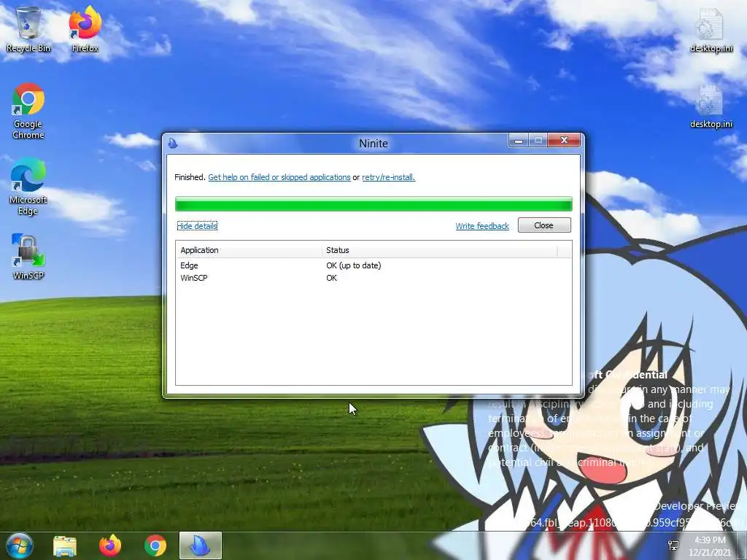
Task: Click the Ninite taskbar button
Action: click(x=200, y=545)
